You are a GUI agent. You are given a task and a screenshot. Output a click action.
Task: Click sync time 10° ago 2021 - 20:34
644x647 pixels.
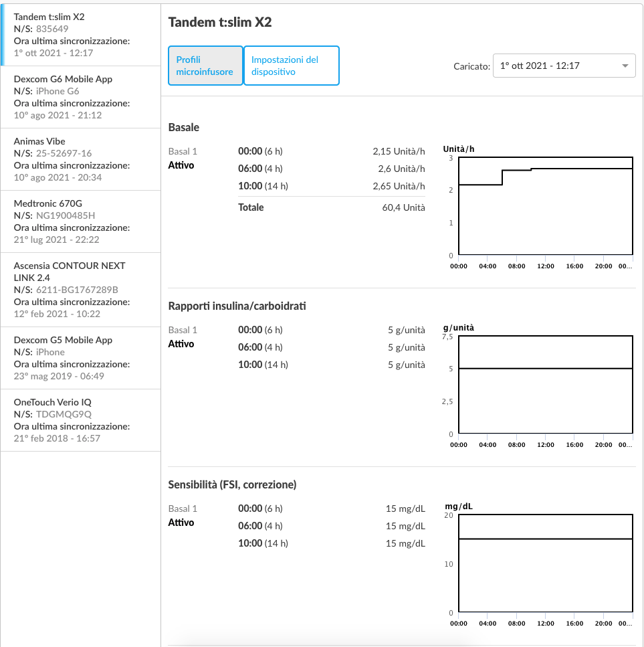tap(58, 177)
